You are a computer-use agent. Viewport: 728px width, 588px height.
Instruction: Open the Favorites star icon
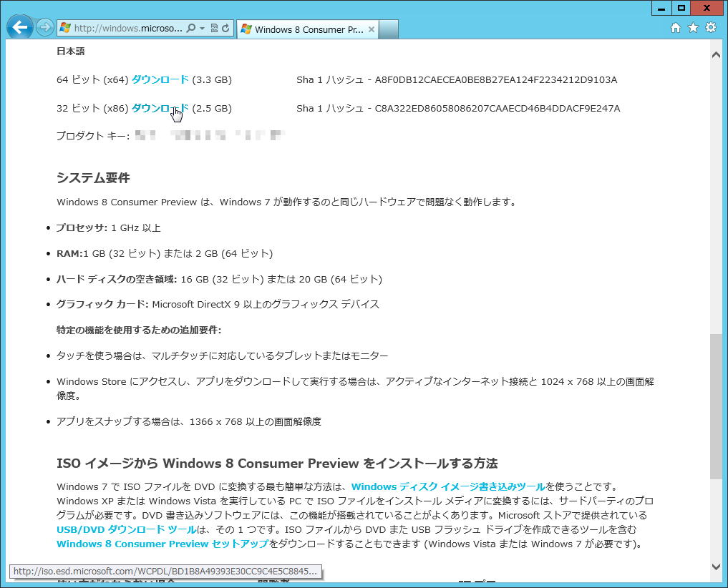click(693, 28)
